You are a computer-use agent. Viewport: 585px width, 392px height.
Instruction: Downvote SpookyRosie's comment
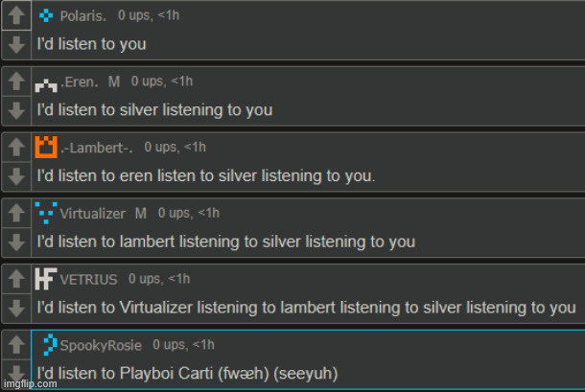14,370
